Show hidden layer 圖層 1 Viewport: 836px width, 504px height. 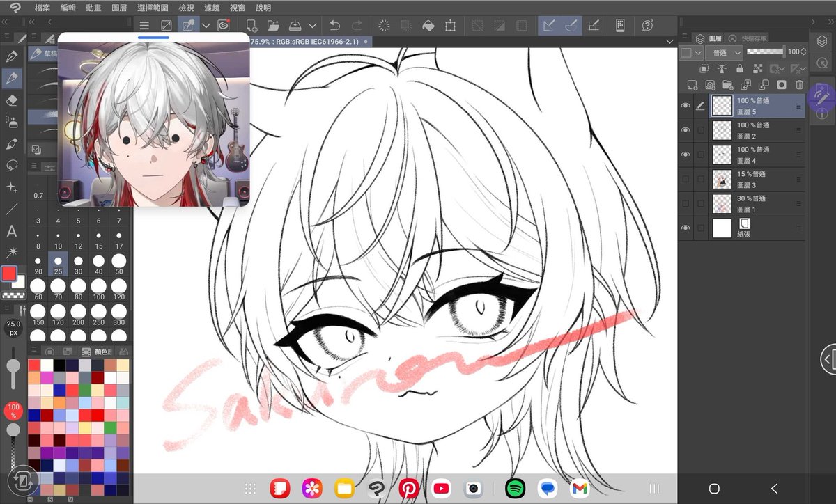686,203
